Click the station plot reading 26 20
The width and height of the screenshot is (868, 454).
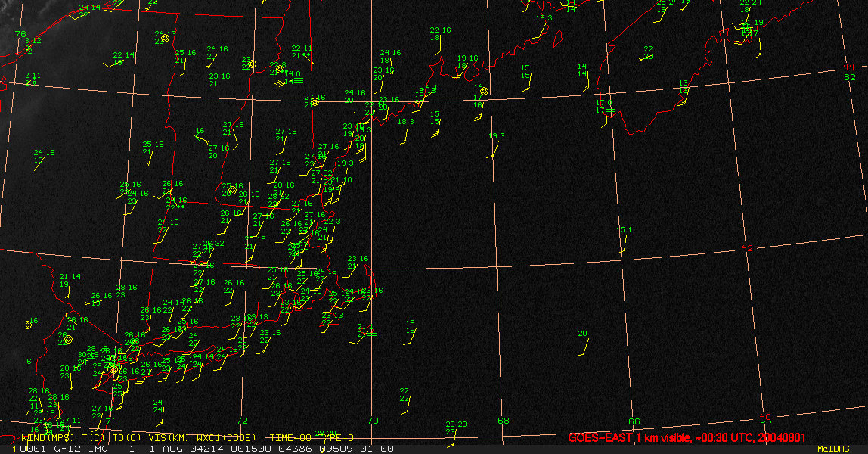tap(456, 424)
